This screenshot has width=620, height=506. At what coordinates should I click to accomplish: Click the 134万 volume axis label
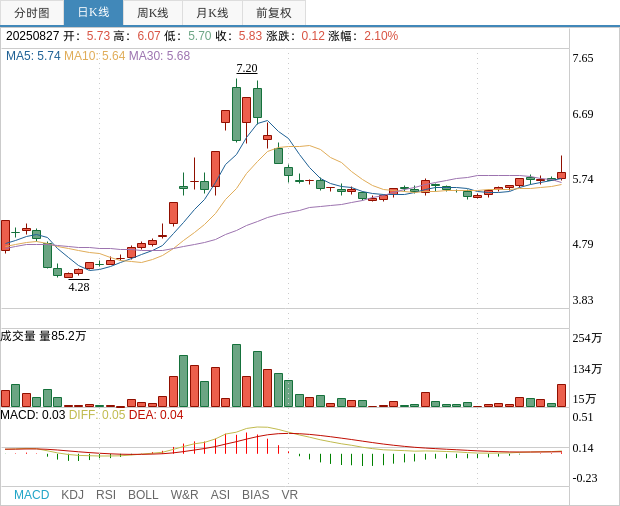tap(587, 369)
